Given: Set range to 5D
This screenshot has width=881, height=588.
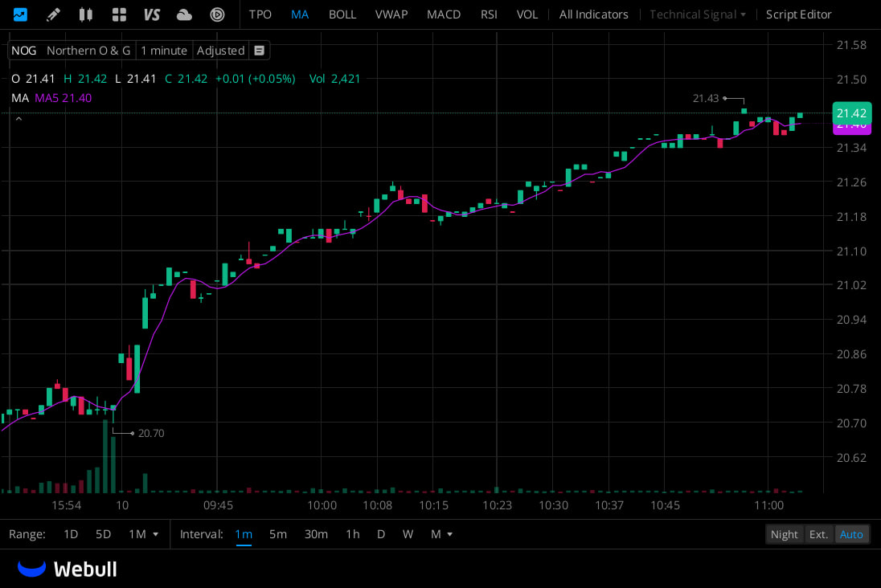Looking at the screenshot, I should (104, 534).
